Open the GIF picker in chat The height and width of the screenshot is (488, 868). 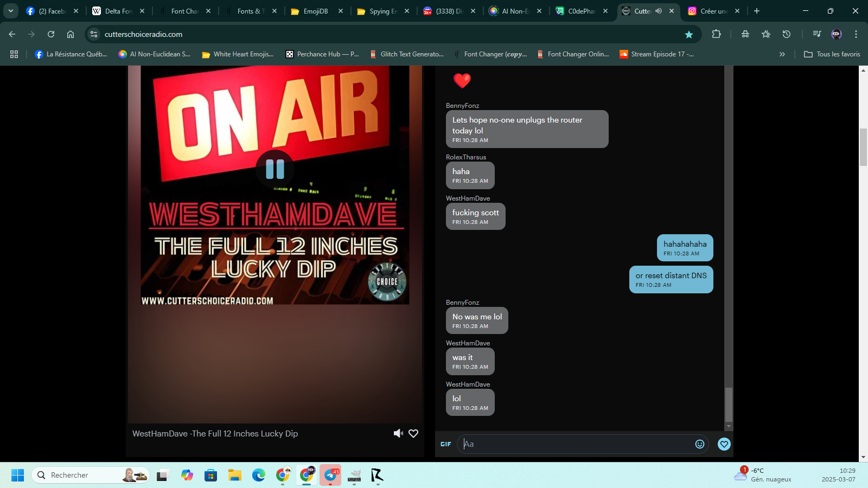[x=446, y=444]
